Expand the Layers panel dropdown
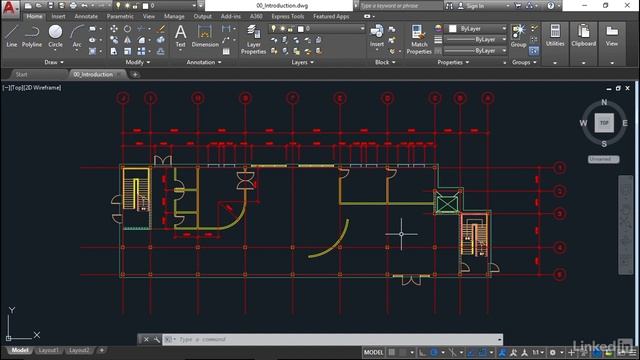 click(x=302, y=62)
